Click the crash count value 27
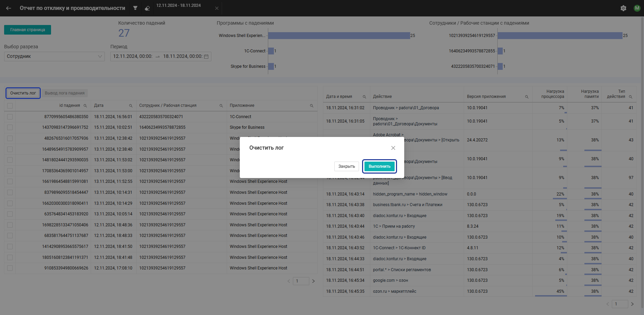The width and height of the screenshot is (644, 315). pyautogui.click(x=124, y=33)
